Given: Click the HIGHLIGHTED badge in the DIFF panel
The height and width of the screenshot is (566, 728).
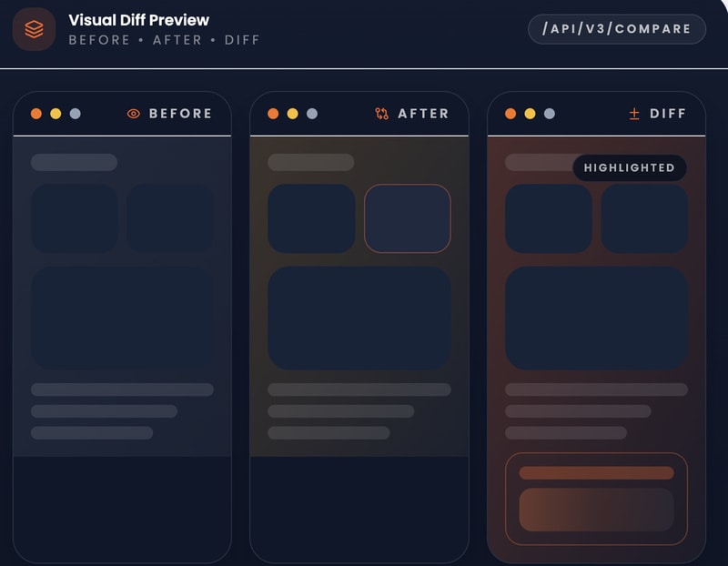Looking at the screenshot, I should coord(630,167).
